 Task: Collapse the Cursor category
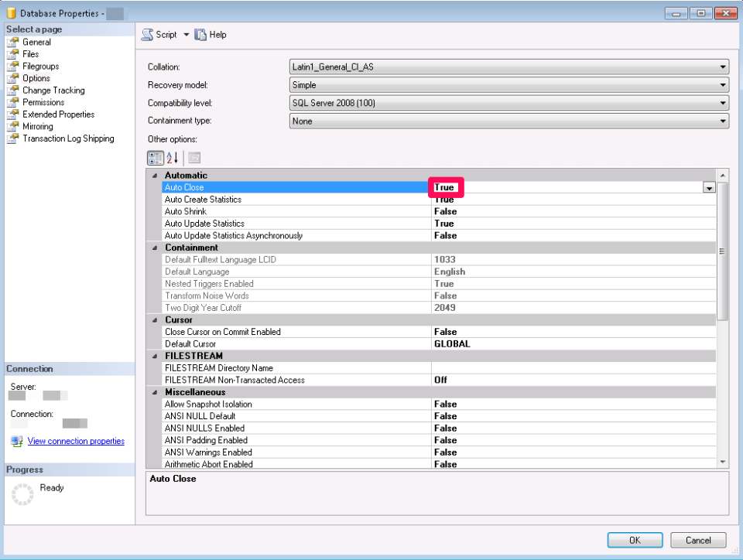(x=155, y=319)
